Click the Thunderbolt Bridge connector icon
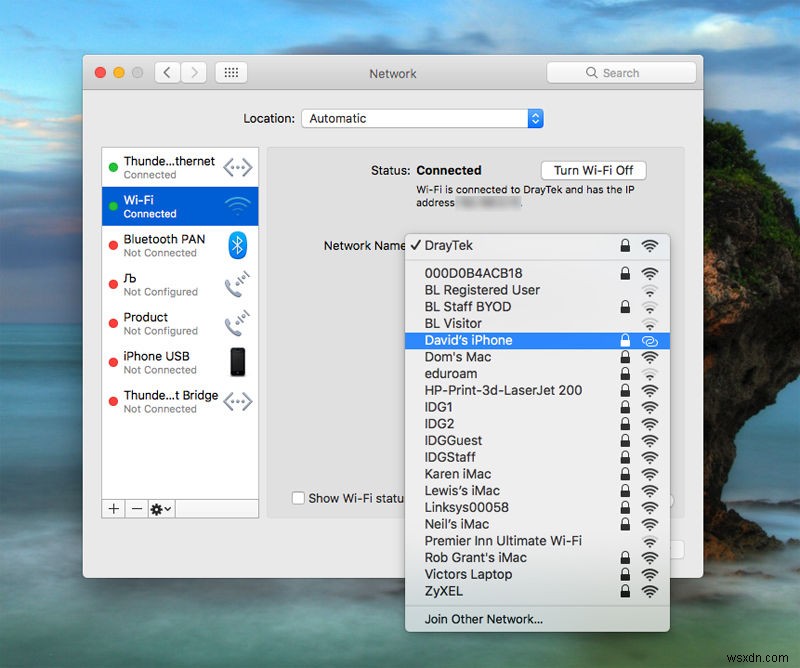 [x=239, y=402]
